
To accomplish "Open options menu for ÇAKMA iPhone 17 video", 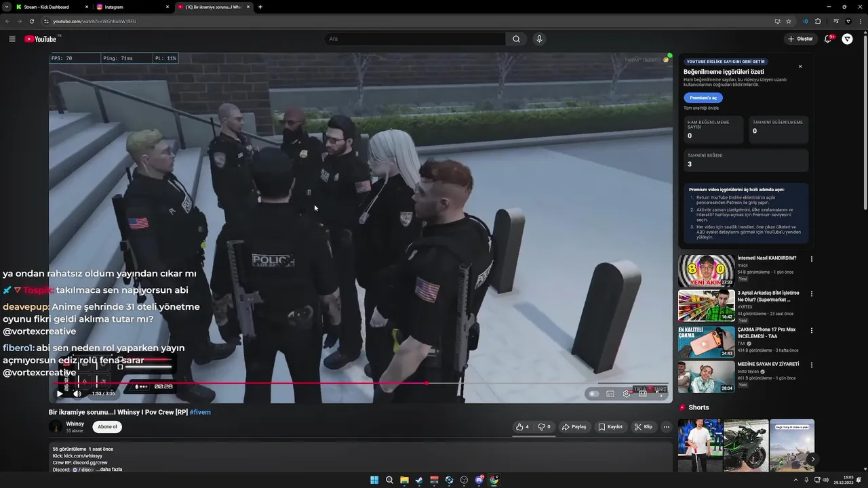I will point(812,330).
